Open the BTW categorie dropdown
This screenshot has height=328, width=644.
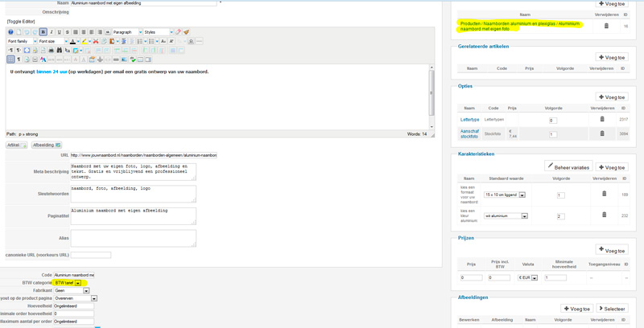click(x=68, y=283)
